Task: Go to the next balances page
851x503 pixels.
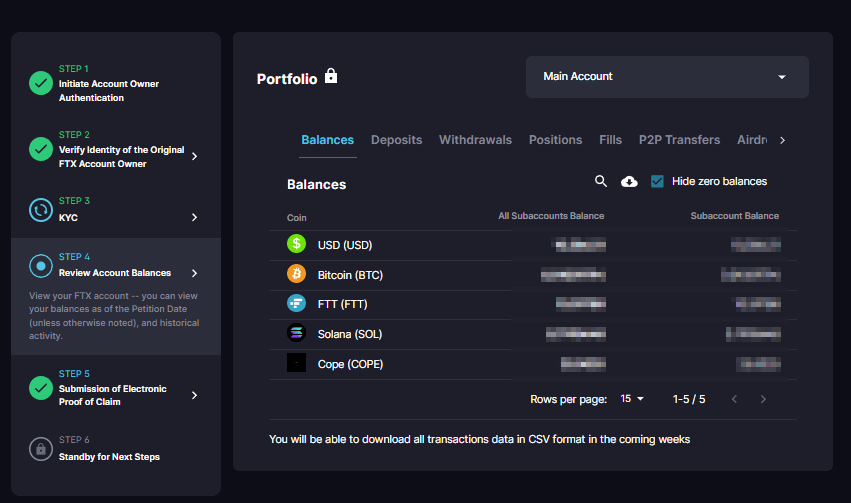Action: pos(763,399)
